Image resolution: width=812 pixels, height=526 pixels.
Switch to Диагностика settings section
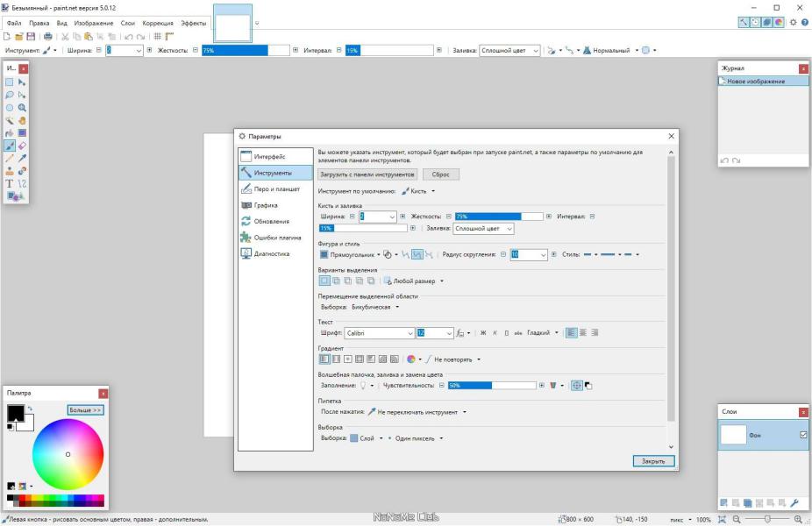(275, 253)
